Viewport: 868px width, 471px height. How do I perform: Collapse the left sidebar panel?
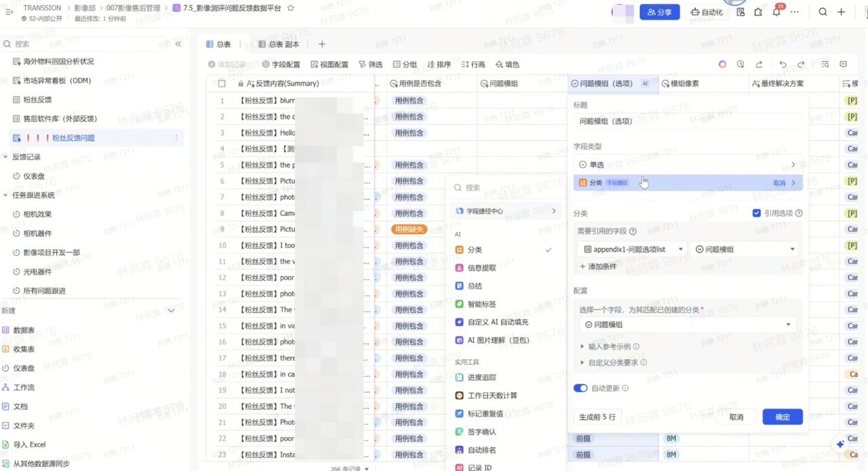(178, 44)
